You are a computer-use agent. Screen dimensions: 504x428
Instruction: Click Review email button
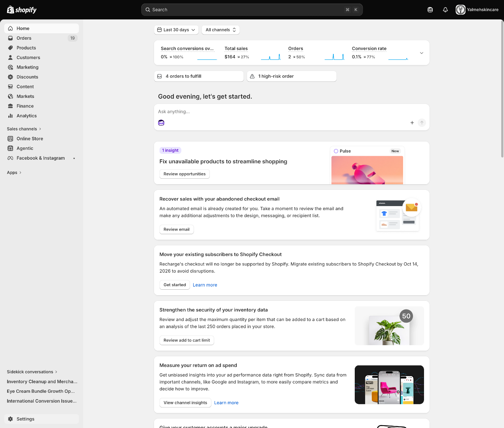pos(177,229)
